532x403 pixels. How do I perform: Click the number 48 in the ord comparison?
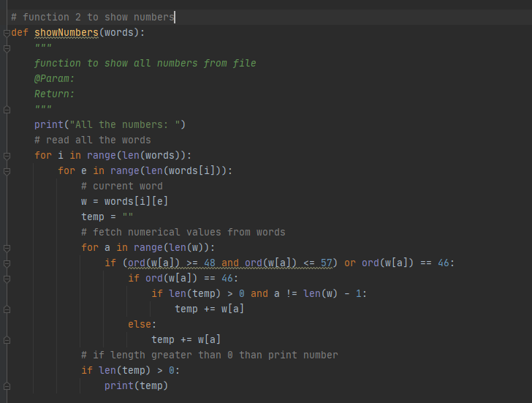(210, 263)
